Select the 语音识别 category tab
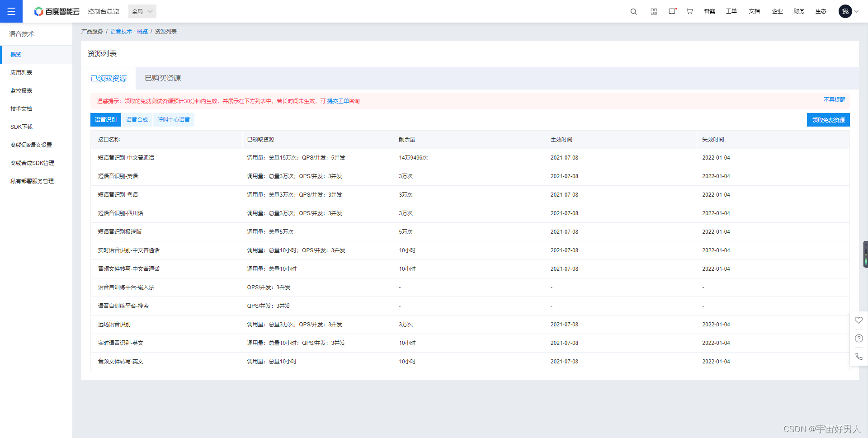Image resolution: width=868 pixels, height=438 pixels. [x=106, y=120]
